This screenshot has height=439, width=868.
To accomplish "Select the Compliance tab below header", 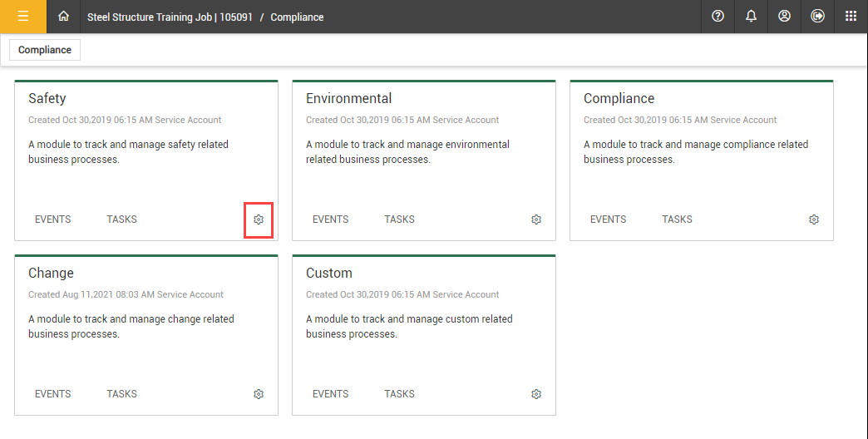I will (45, 50).
